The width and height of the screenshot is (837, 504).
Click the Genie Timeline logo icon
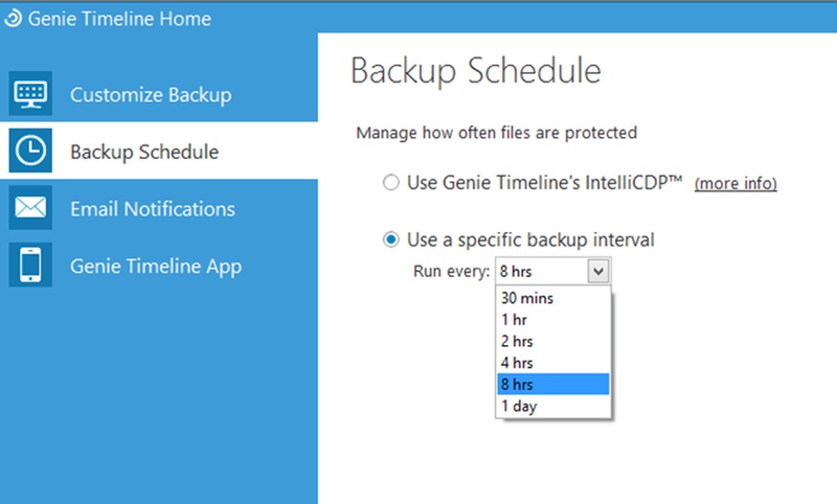coord(14,19)
